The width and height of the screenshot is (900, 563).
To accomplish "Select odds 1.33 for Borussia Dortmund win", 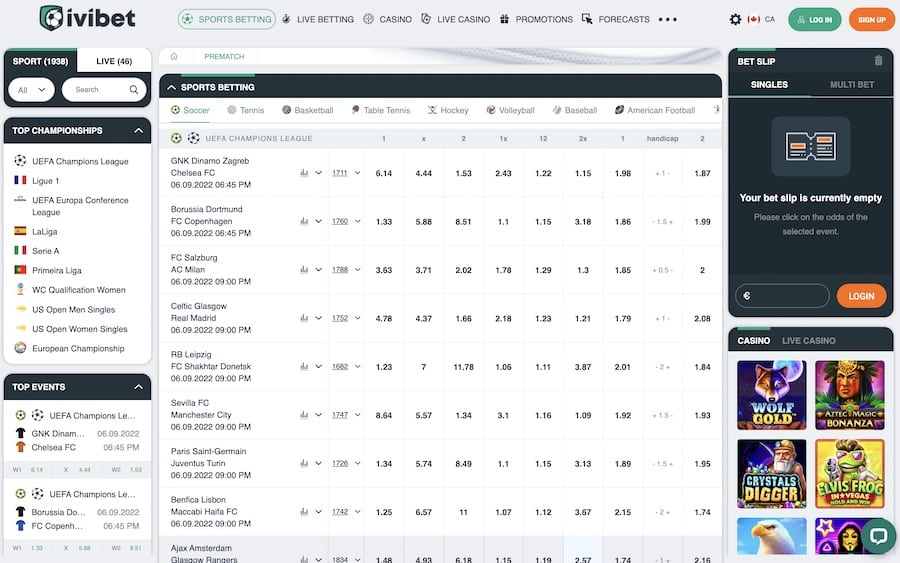I will [x=383, y=222].
